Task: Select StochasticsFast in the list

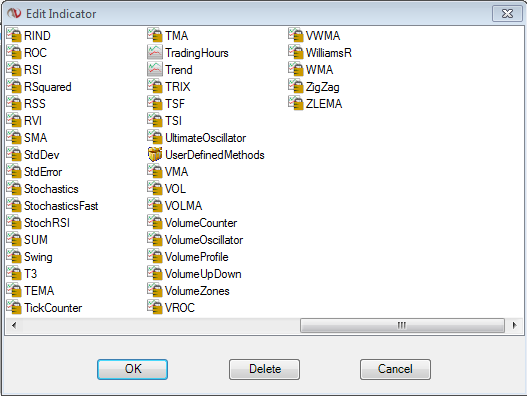Action: coord(61,206)
